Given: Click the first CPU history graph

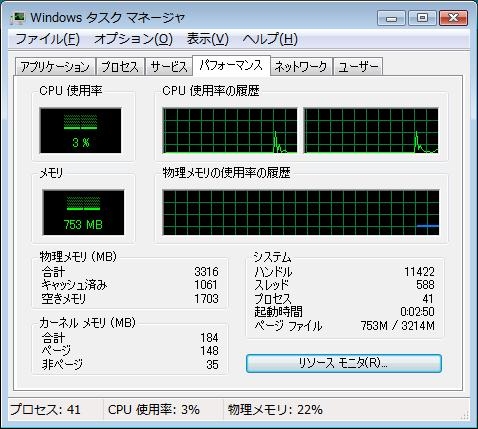Looking at the screenshot, I should tap(230, 131).
